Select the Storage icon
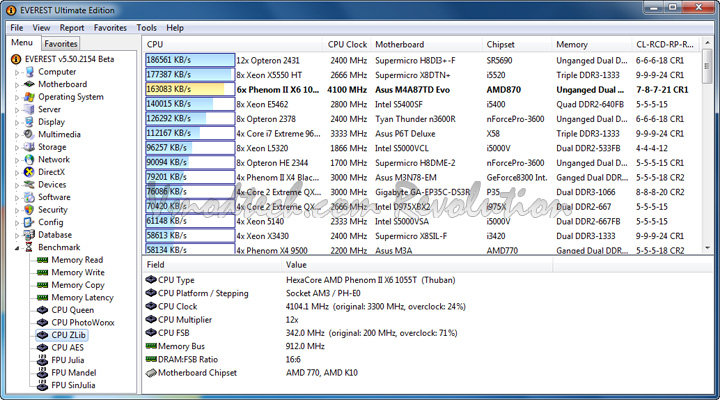This screenshot has height=400, width=720. click(29, 147)
